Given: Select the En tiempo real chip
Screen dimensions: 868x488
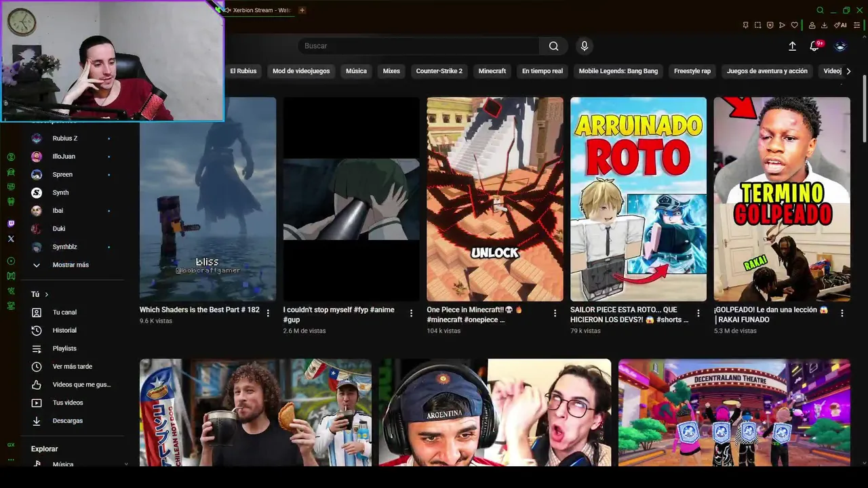Looking at the screenshot, I should pos(542,71).
